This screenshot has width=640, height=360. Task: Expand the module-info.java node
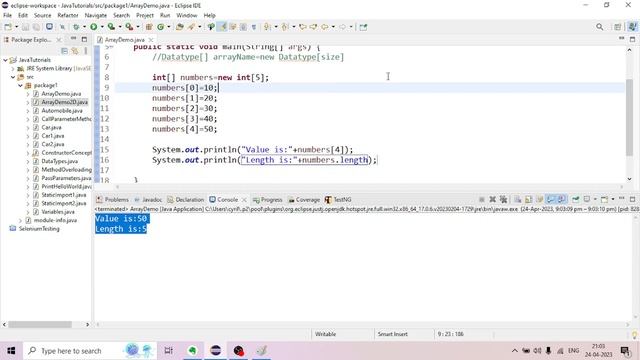(20, 220)
